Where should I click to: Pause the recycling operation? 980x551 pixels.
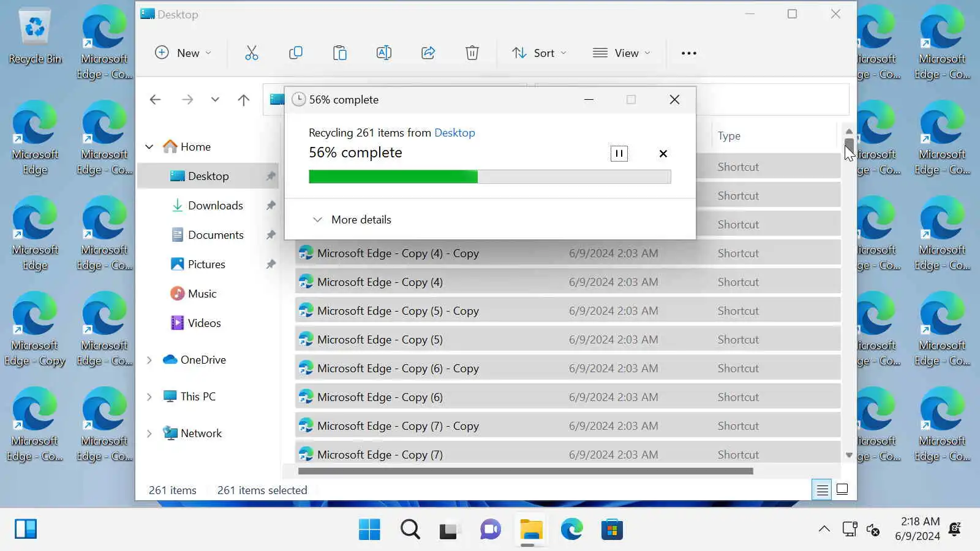(619, 154)
